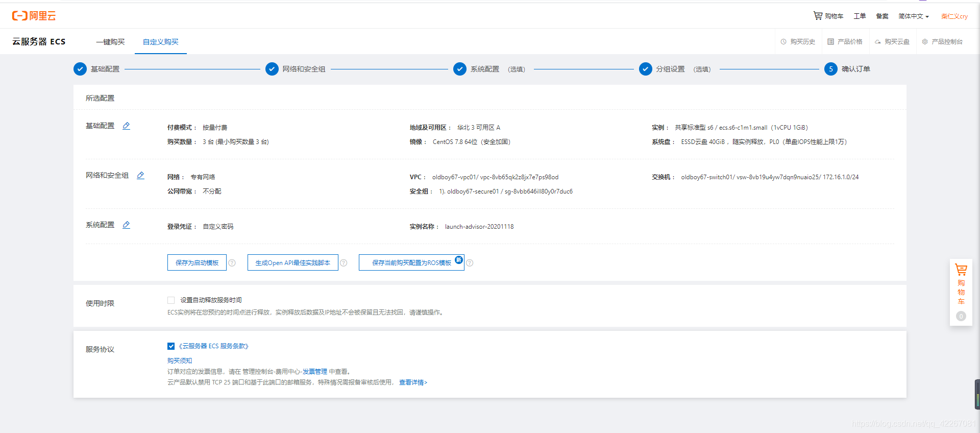Switch to 自定义购买 tab

pyautogui.click(x=161, y=42)
